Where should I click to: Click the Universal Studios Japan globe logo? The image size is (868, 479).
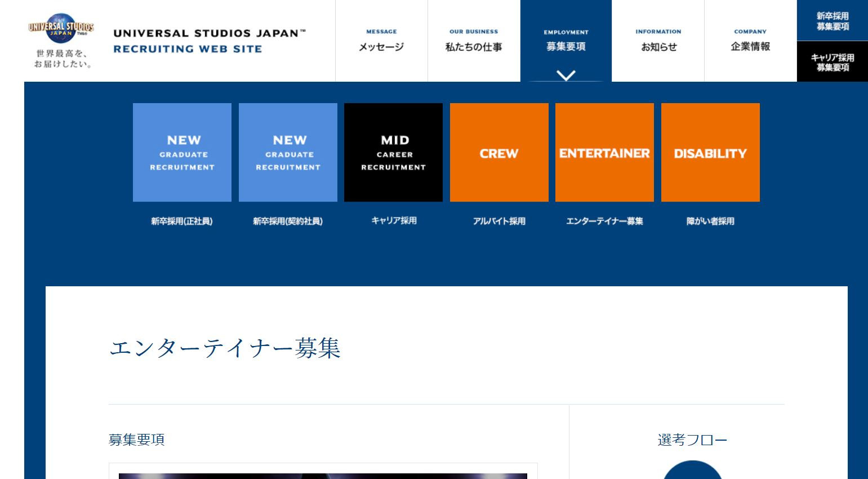(x=61, y=29)
